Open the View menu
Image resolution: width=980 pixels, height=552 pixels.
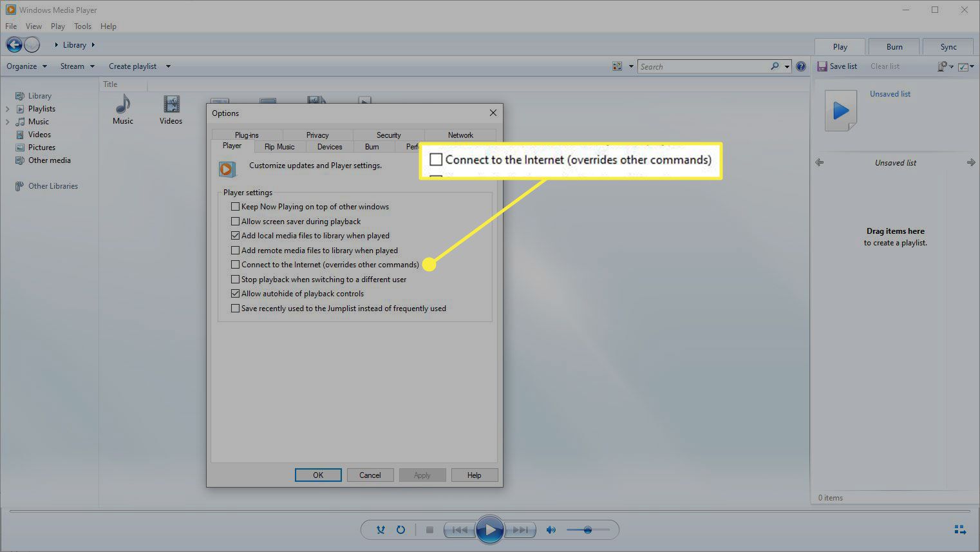coord(33,26)
